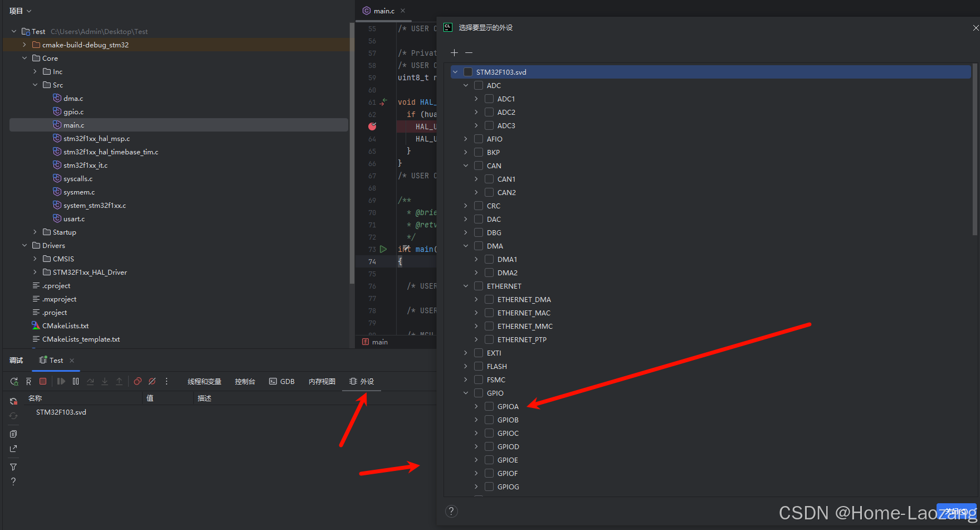Switch to the 内存视图 tab
This screenshot has height=530, width=980.
tap(322, 381)
